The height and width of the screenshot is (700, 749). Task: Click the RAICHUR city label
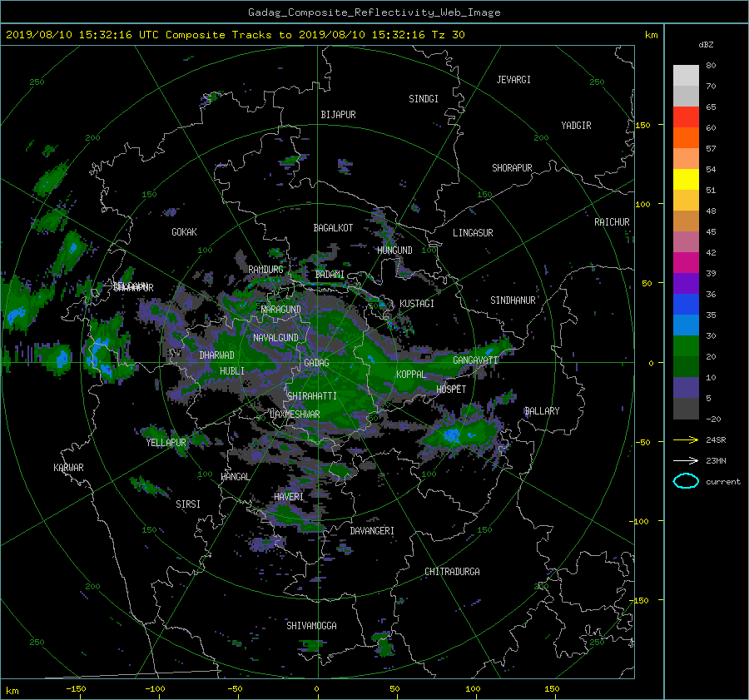[612, 222]
